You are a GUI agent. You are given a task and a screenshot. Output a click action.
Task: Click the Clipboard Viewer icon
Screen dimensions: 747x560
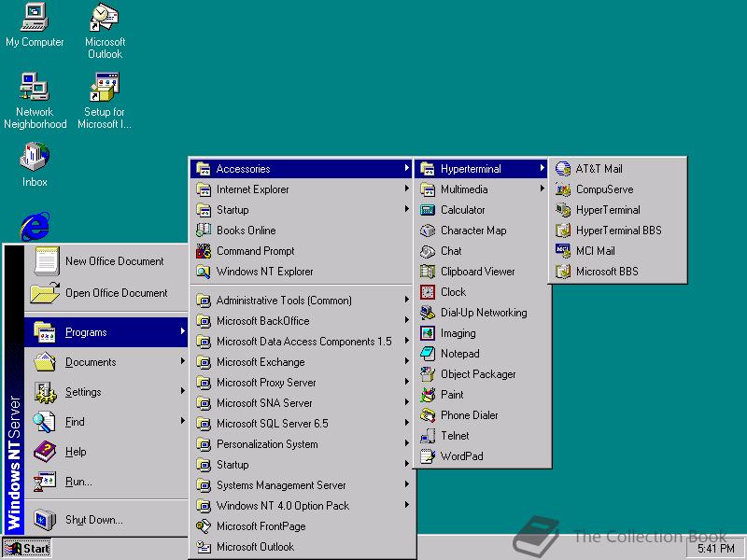(x=428, y=272)
